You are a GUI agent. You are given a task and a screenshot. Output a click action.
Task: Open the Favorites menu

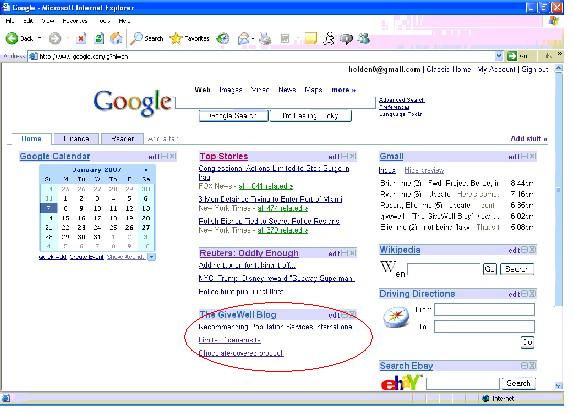tap(75, 21)
